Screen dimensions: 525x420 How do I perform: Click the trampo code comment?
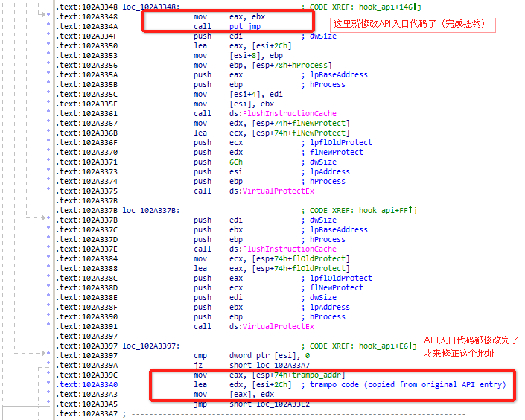click(404, 385)
